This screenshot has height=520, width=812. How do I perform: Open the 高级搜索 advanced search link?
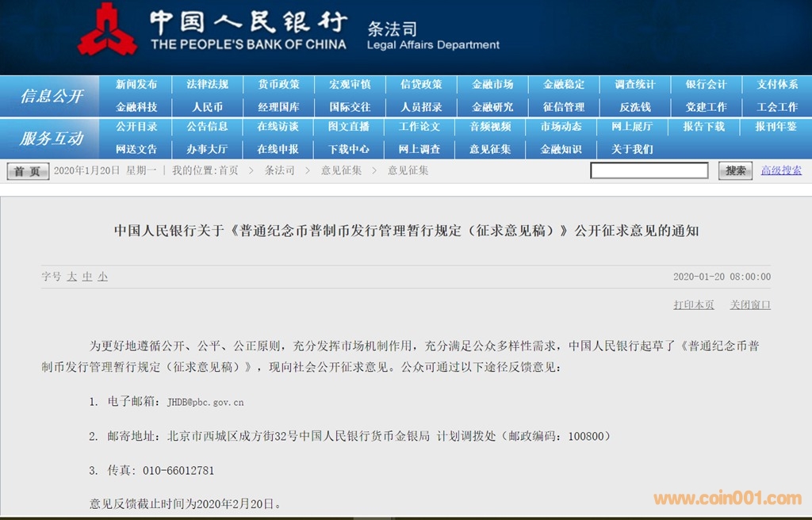pyautogui.click(x=781, y=170)
